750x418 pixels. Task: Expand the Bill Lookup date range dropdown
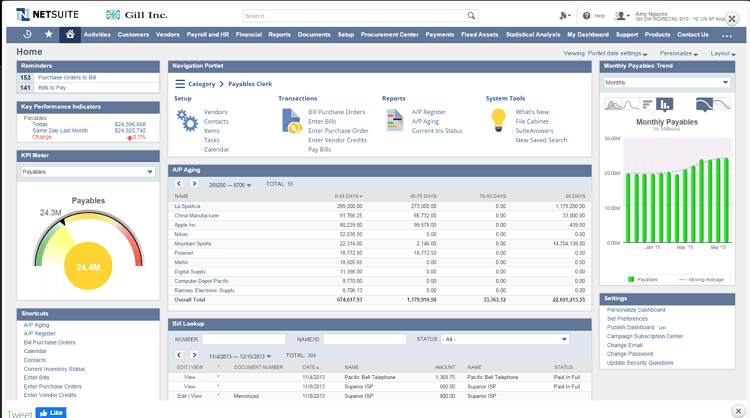pyautogui.click(x=240, y=356)
